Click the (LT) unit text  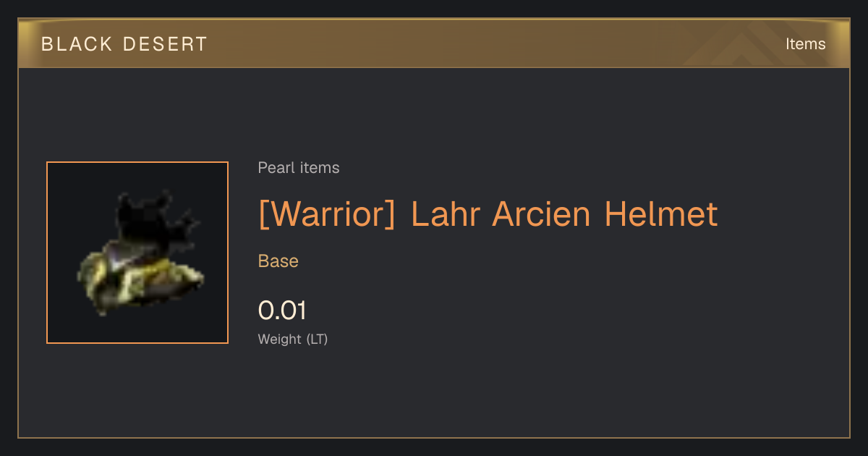[x=317, y=339]
